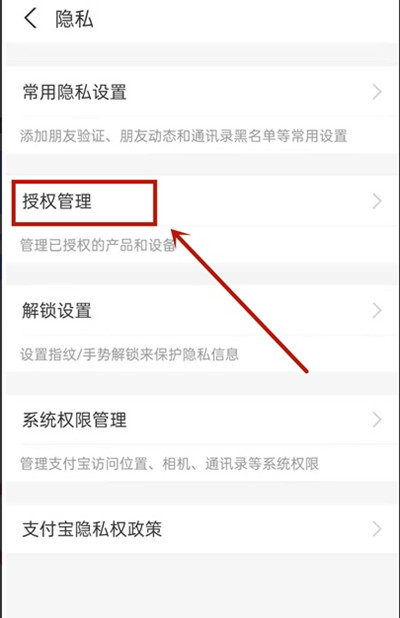Tap chevron arrow on 授权管理 row
Viewport: 400px width, 618px height.
pyautogui.click(x=377, y=201)
